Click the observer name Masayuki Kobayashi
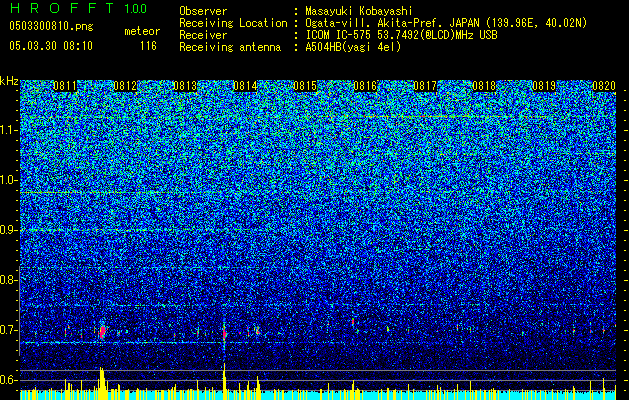 point(358,11)
